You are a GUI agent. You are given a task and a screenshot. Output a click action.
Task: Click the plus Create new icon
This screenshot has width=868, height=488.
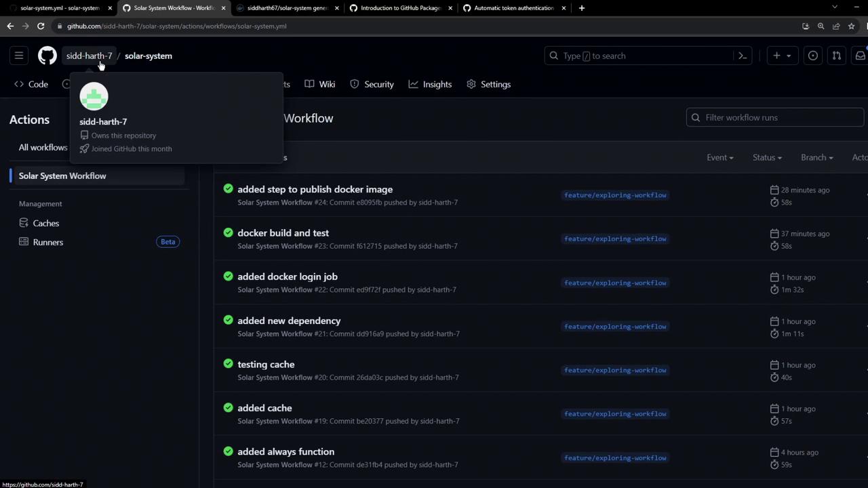[x=776, y=56]
